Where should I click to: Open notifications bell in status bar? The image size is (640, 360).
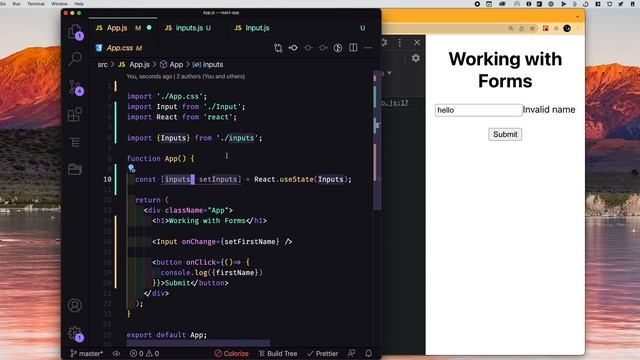coord(369,353)
